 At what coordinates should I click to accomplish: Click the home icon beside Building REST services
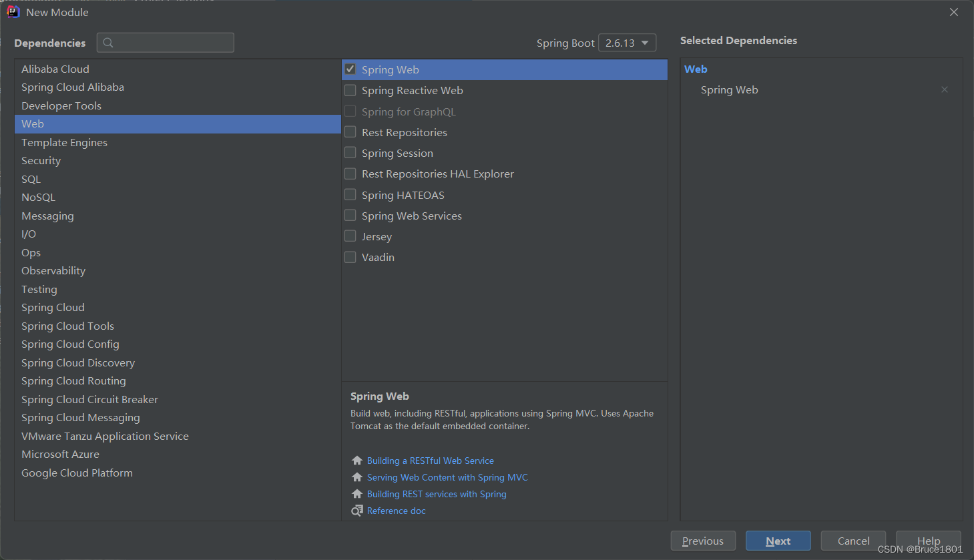pyautogui.click(x=357, y=494)
